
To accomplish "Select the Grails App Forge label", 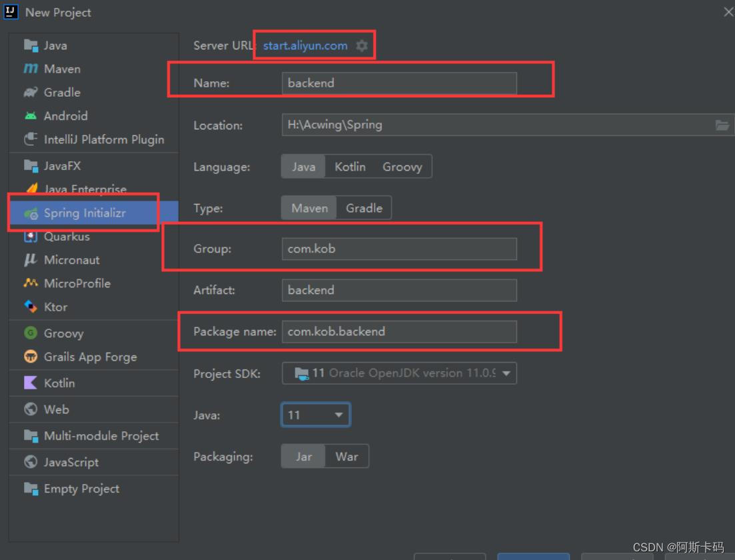I will click(x=91, y=357).
